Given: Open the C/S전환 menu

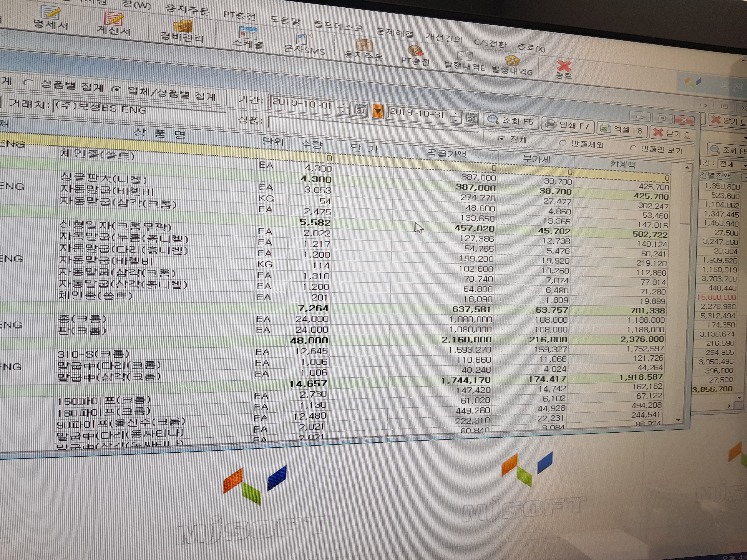Looking at the screenshot, I should click(x=490, y=43).
